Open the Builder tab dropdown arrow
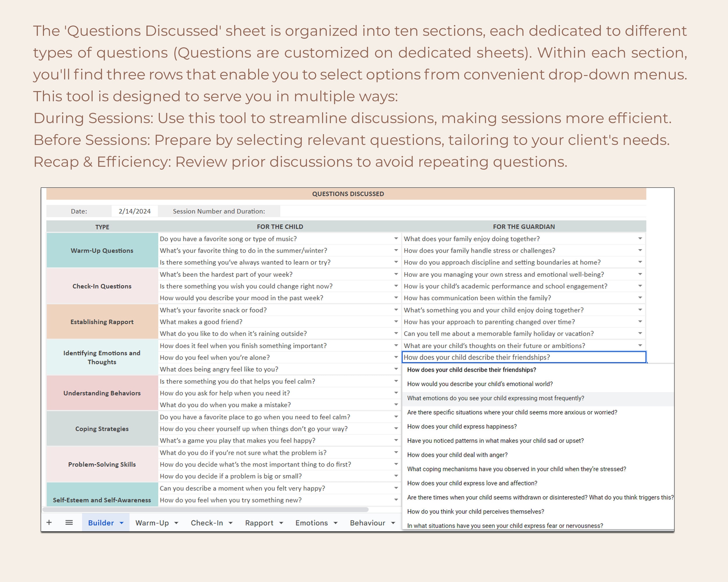The image size is (728, 582). (x=121, y=523)
